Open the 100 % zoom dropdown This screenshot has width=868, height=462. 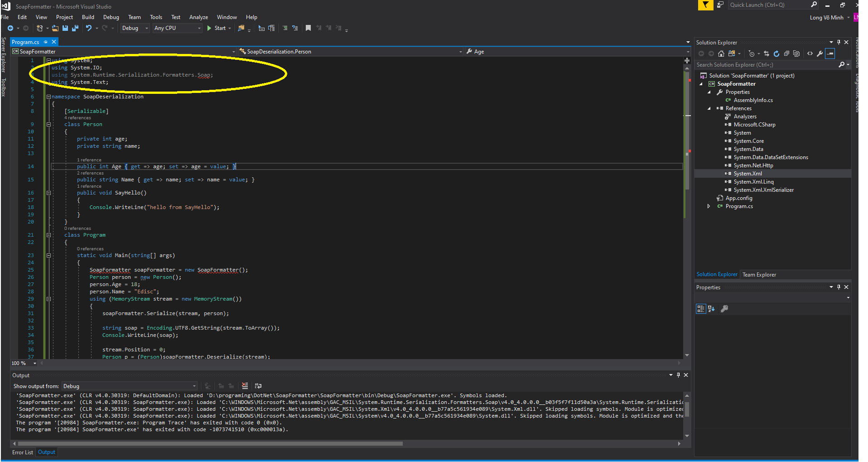[34, 363]
